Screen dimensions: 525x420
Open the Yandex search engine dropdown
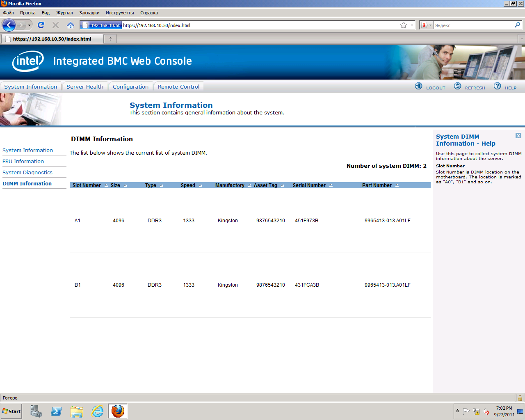pos(427,25)
